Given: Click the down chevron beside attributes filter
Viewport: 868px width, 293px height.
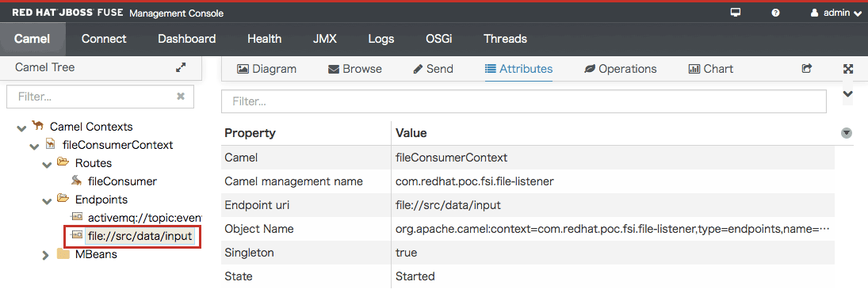Looking at the screenshot, I should point(847,94).
